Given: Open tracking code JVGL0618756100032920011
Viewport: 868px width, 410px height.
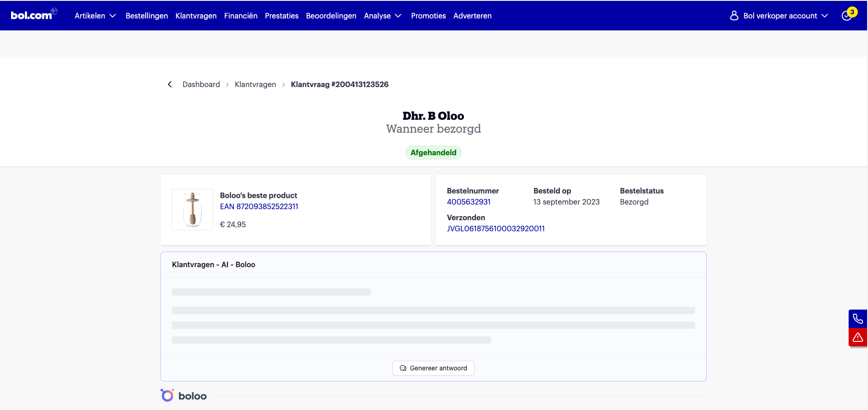Looking at the screenshot, I should pyautogui.click(x=496, y=228).
